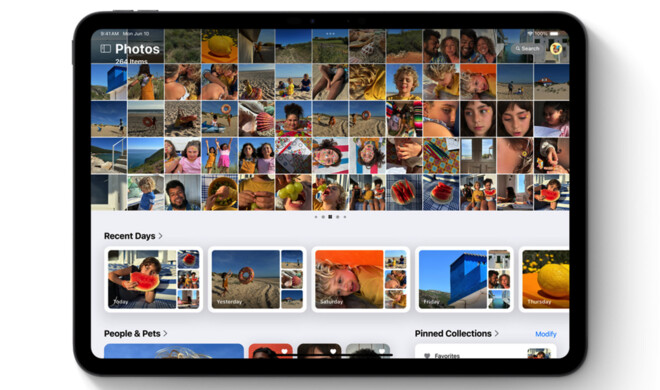
Task: Open the Today card in Recent Days
Action: coord(154,279)
